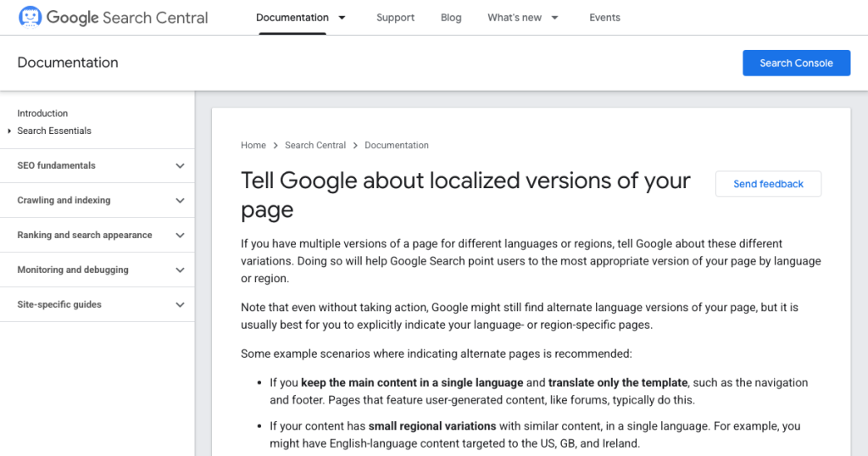
Task: Go to Documentation breadcrumb link
Action: [397, 145]
